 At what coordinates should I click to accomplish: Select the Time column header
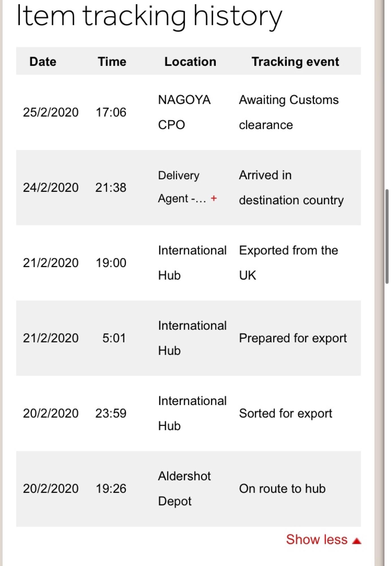[112, 61]
